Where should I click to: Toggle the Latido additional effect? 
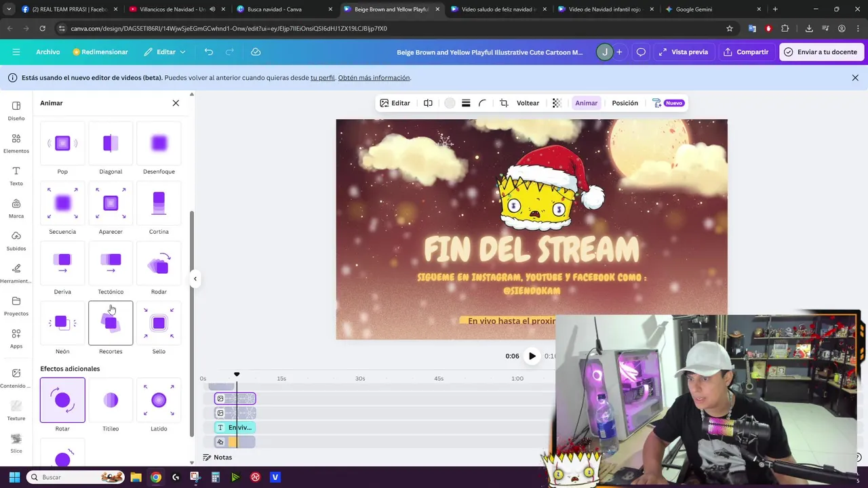pos(159,401)
